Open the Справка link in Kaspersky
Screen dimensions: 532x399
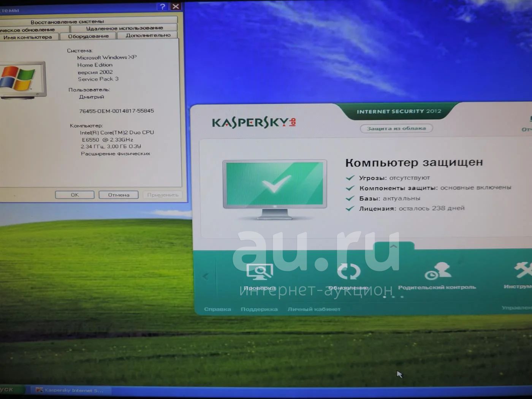tap(217, 309)
